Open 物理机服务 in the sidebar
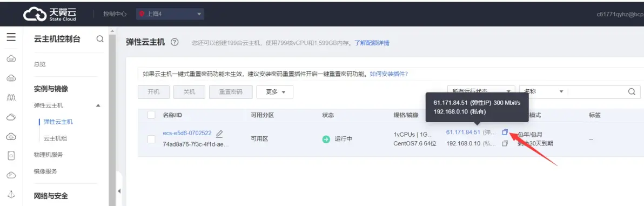The width and height of the screenshot is (644, 206). click(49, 155)
